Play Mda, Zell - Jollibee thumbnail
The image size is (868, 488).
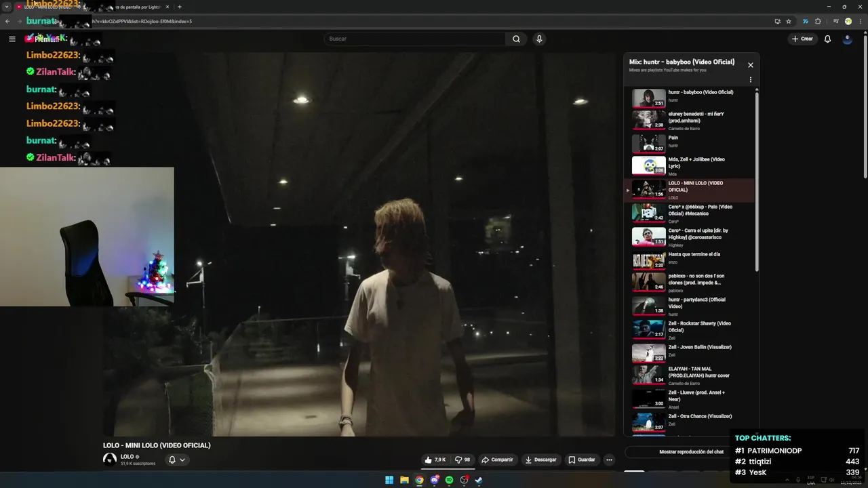(x=649, y=165)
